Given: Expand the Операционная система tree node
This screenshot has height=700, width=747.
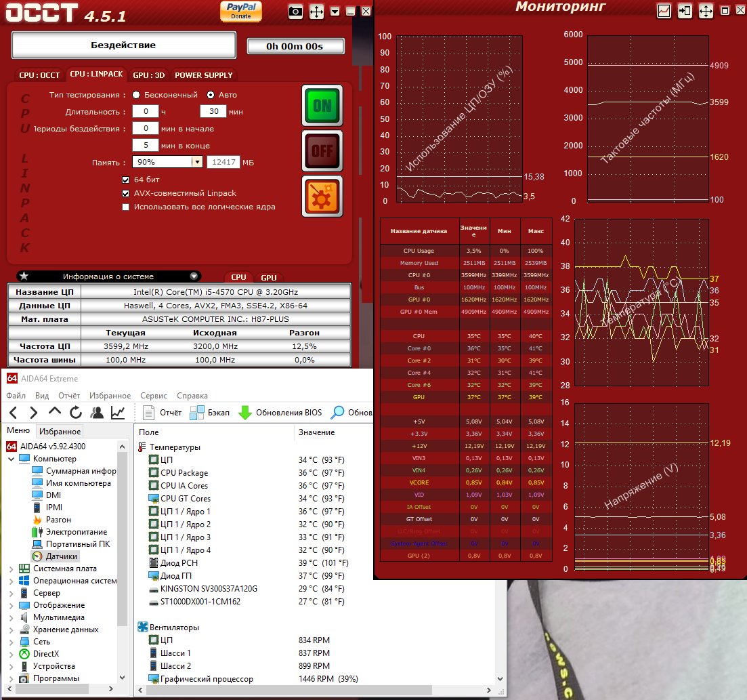Looking at the screenshot, I should click(12, 581).
